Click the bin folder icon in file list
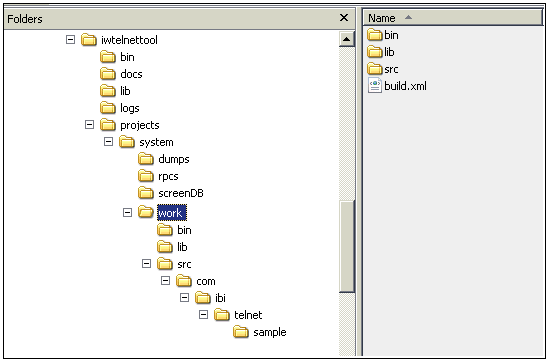 click(x=375, y=35)
